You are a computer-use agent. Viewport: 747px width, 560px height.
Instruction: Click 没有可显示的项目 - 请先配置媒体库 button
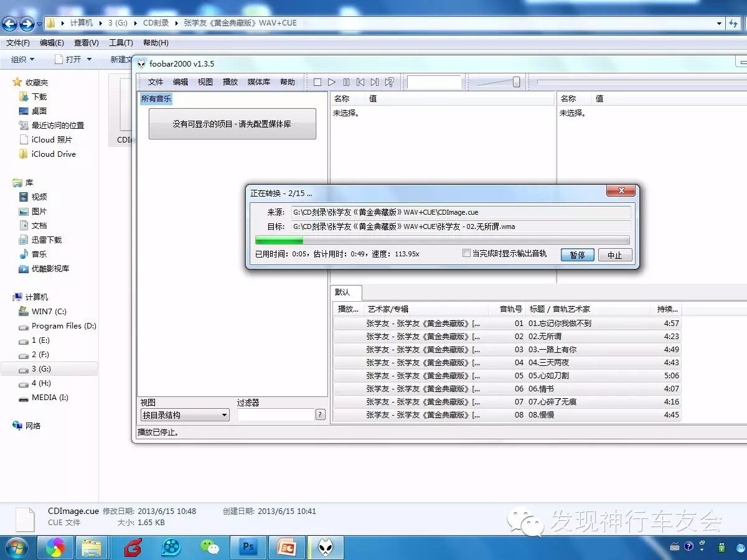pyautogui.click(x=232, y=124)
